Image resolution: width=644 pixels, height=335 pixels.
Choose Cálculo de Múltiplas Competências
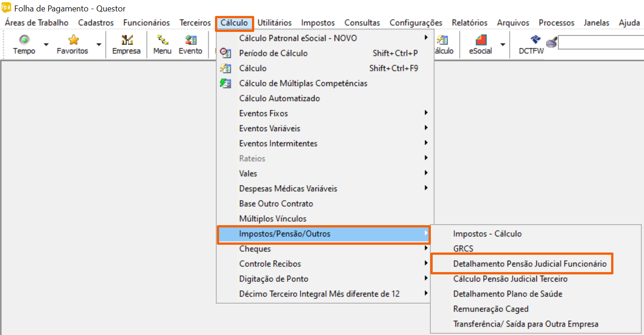tap(303, 83)
